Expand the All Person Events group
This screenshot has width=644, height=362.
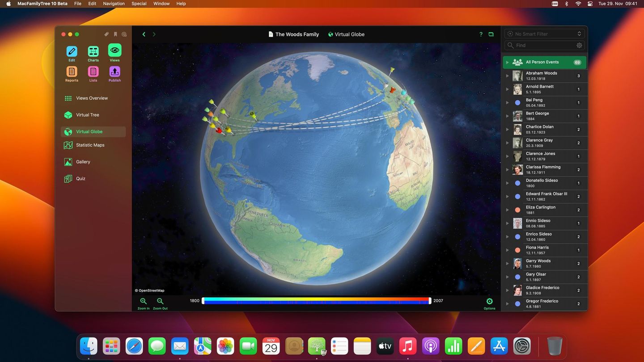507,63
